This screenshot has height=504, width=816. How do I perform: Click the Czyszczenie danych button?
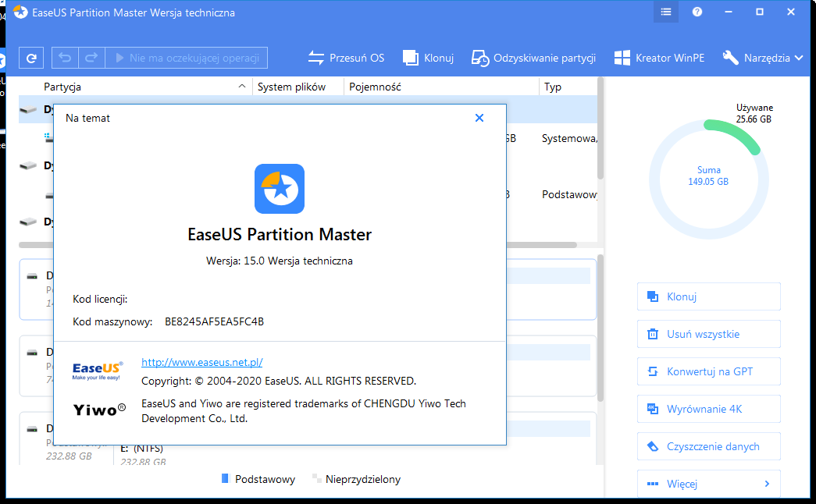click(x=709, y=446)
